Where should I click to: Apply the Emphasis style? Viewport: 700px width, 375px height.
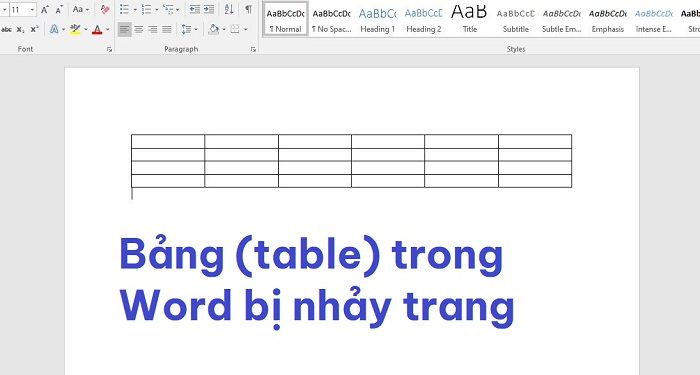click(608, 19)
